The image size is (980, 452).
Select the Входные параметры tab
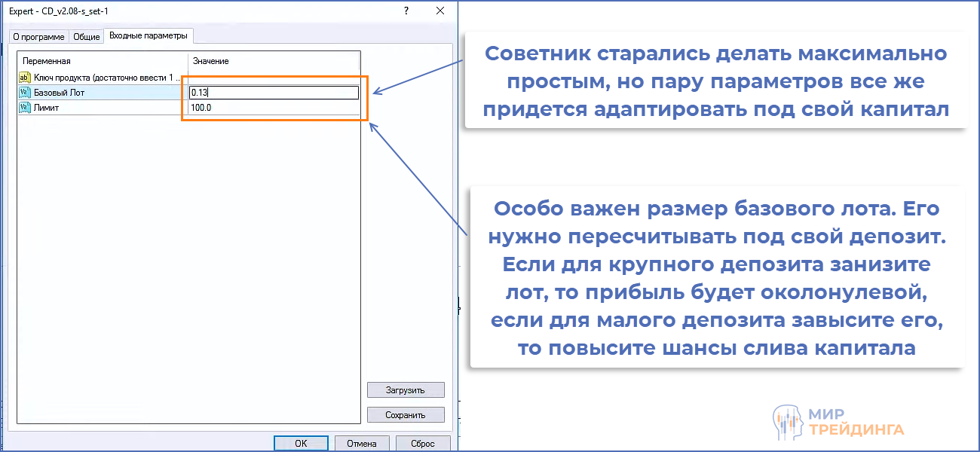(148, 35)
